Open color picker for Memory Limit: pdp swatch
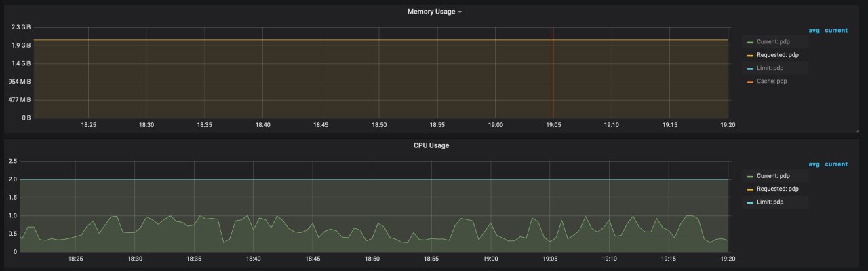The image size is (868, 271). (x=750, y=68)
